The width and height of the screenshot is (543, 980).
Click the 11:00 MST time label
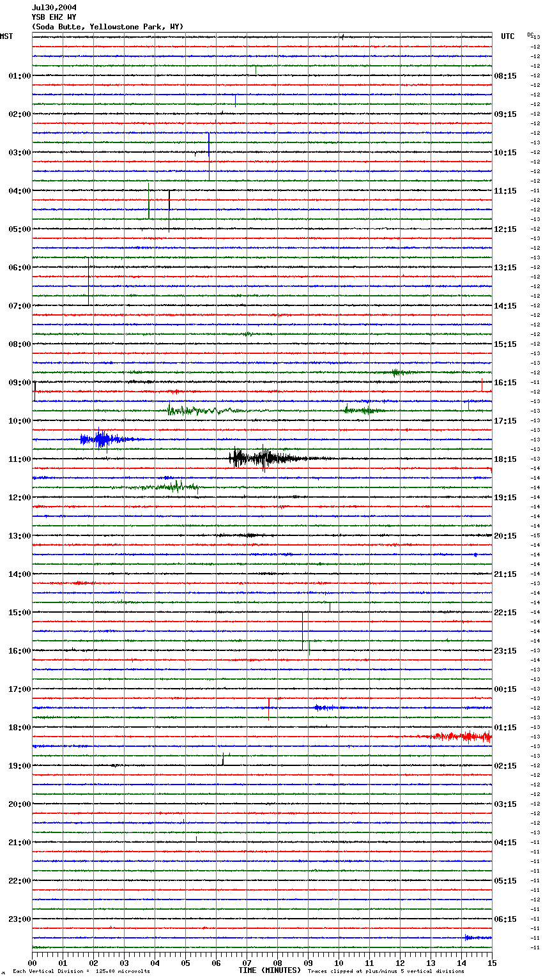pyautogui.click(x=20, y=459)
